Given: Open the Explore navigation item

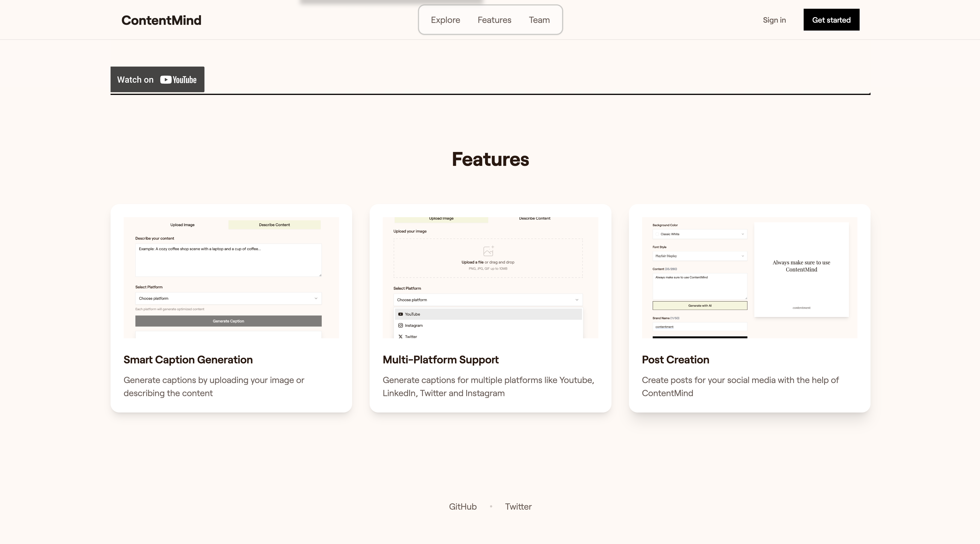Looking at the screenshot, I should (445, 20).
